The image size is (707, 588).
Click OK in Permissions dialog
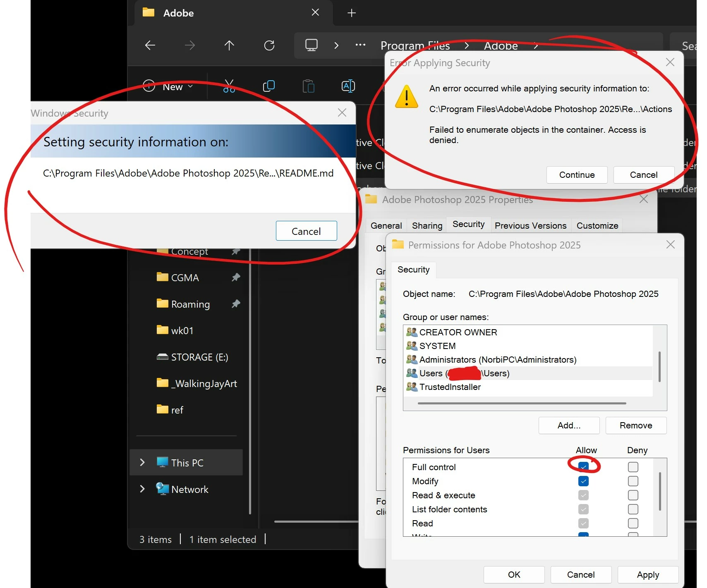[514, 574]
